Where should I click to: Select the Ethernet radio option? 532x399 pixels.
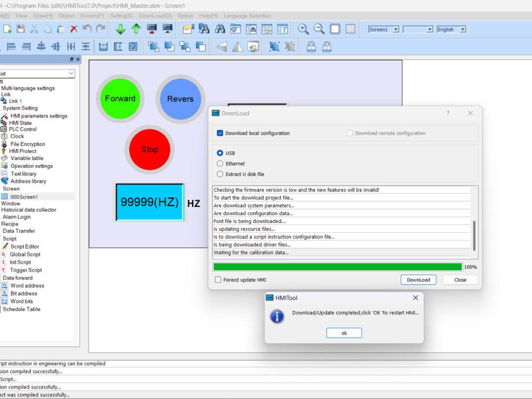click(220, 164)
